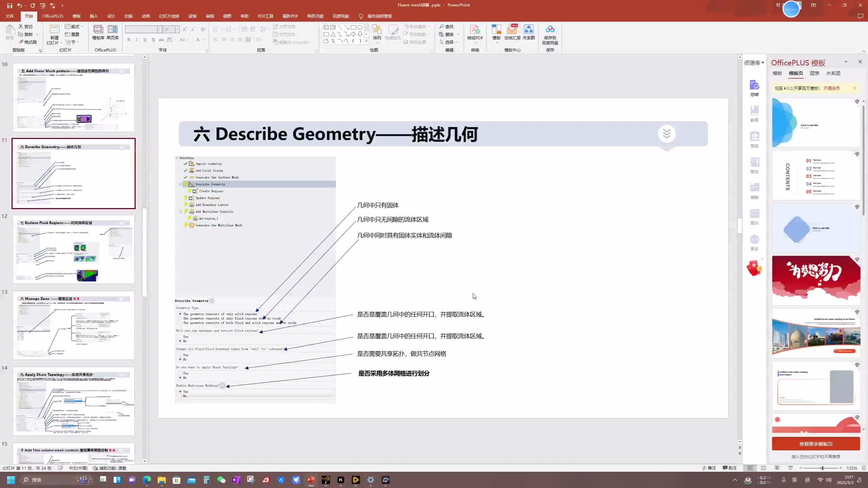Expand the 资源库 dropdown
Screen dimensions: 868x488
(754, 63)
